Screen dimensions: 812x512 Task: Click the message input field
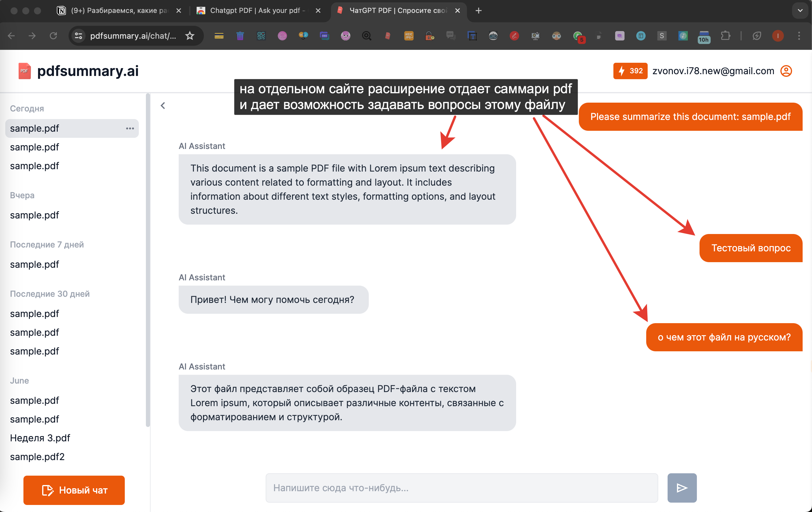pos(461,488)
